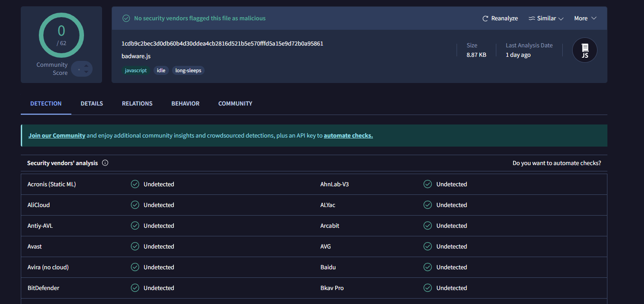Click the Join our Community link
Image resolution: width=644 pixels, height=304 pixels.
(57, 135)
